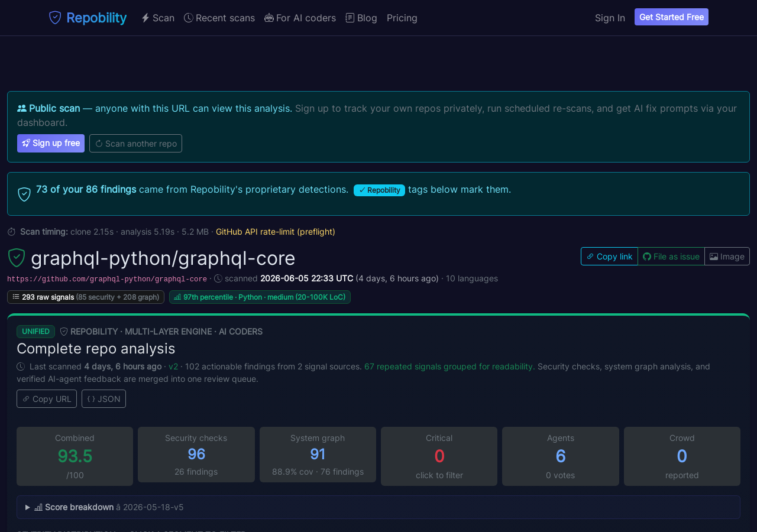This screenshot has width=757, height=532.
Task: Go to Recent scans
Action: (x=219, y=18)
